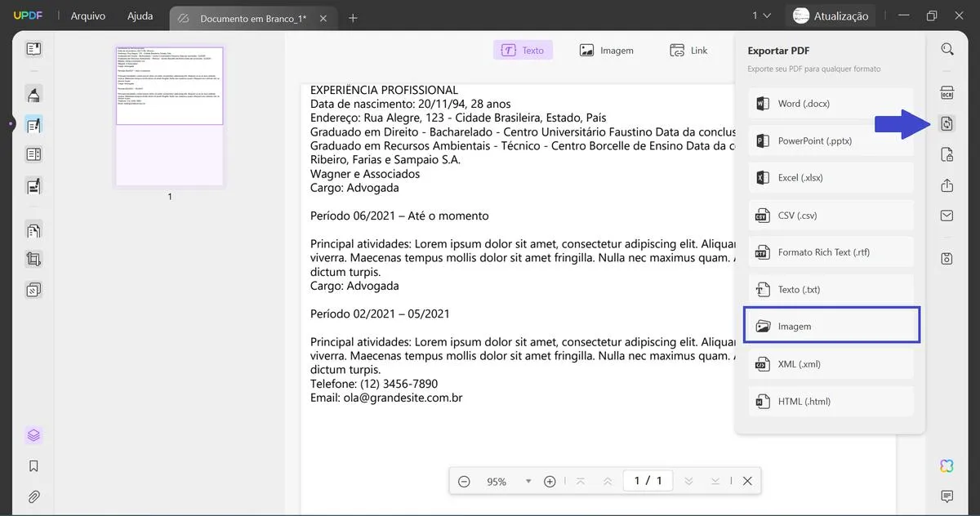Click the Atualização button

pos(831,15)
